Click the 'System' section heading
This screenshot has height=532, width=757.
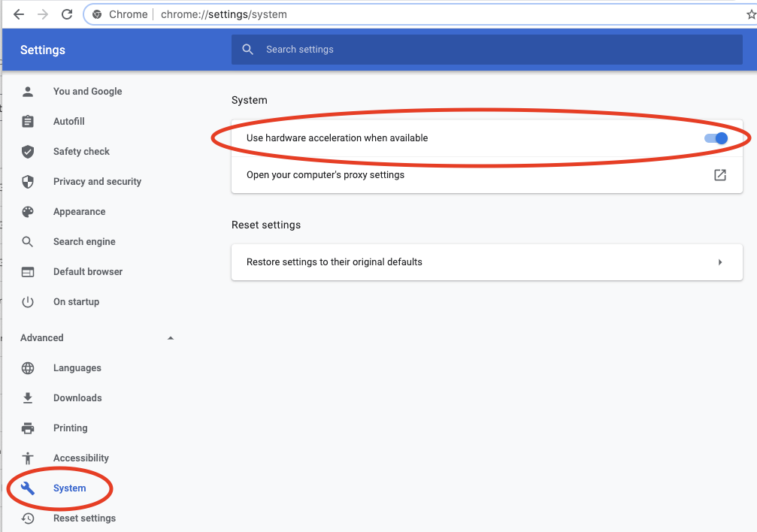coord(249,100)
